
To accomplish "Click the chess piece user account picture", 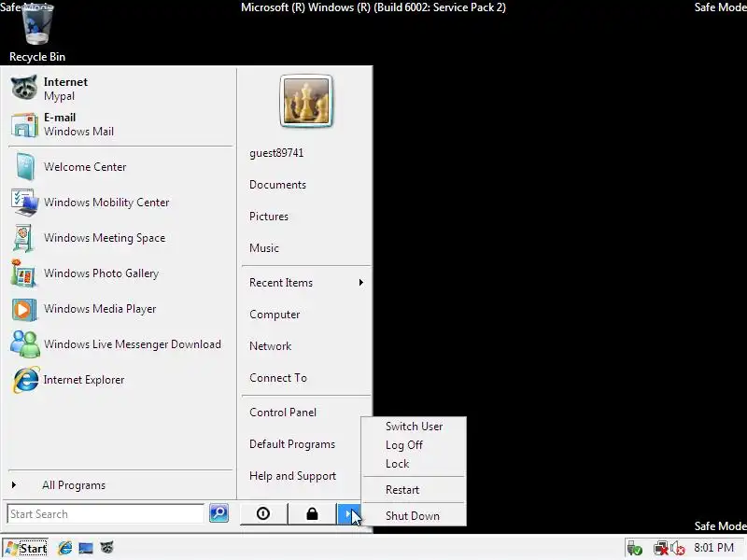I will coord(306,101).
